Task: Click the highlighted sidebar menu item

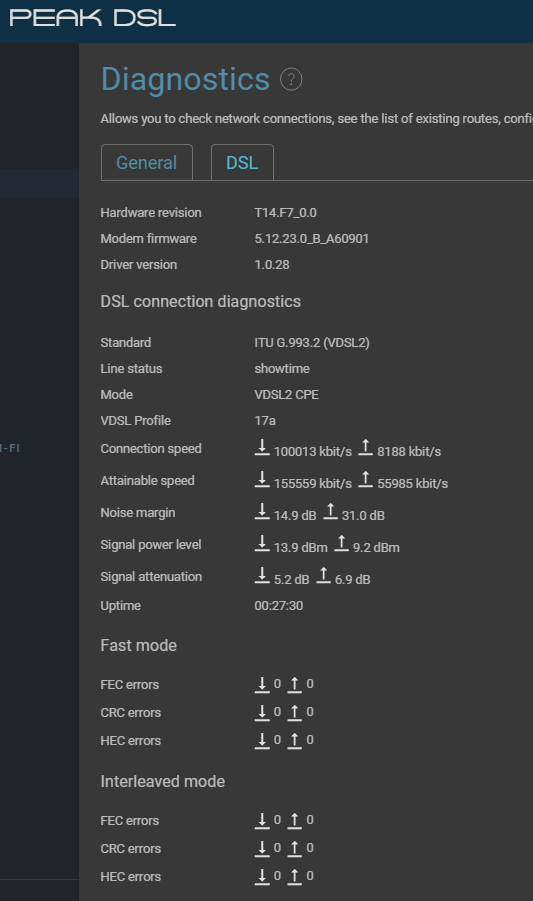Action: [39, 183]
